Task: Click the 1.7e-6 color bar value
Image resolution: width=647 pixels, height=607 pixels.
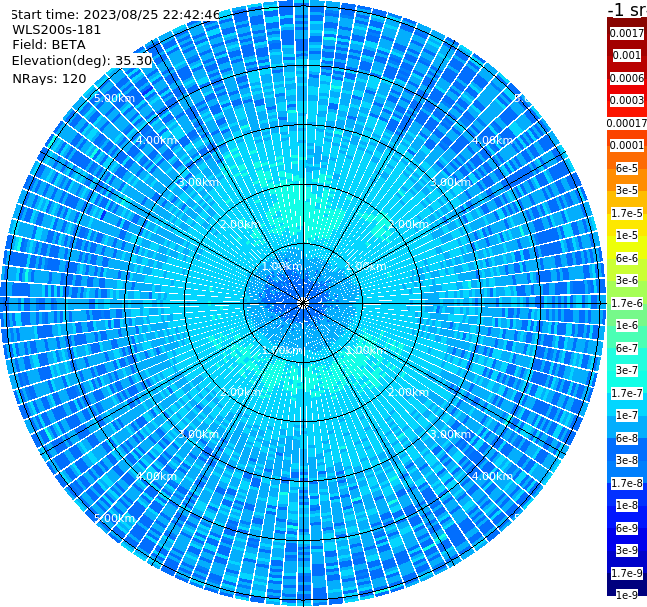Action: point(627,303)
